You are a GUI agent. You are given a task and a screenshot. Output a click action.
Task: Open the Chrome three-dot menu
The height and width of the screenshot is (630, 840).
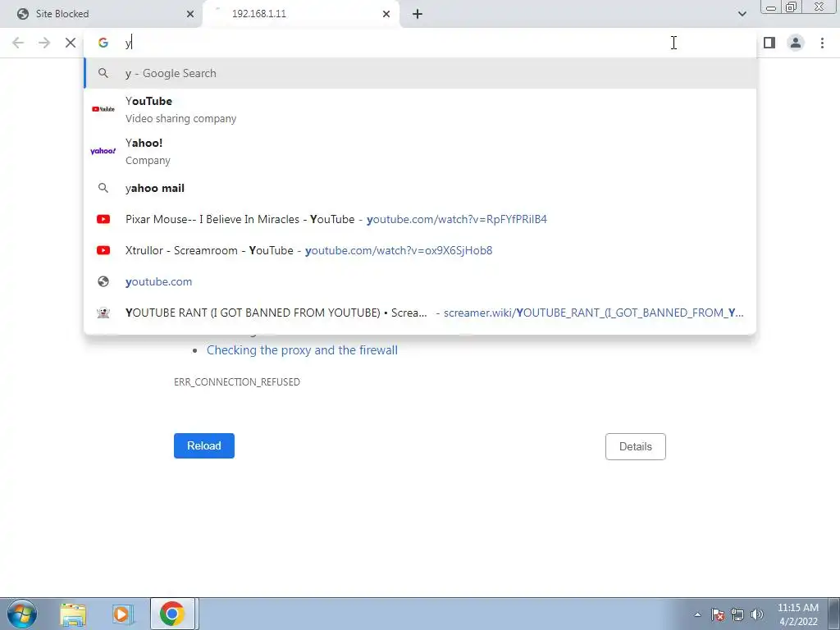[x=822, y=43]
